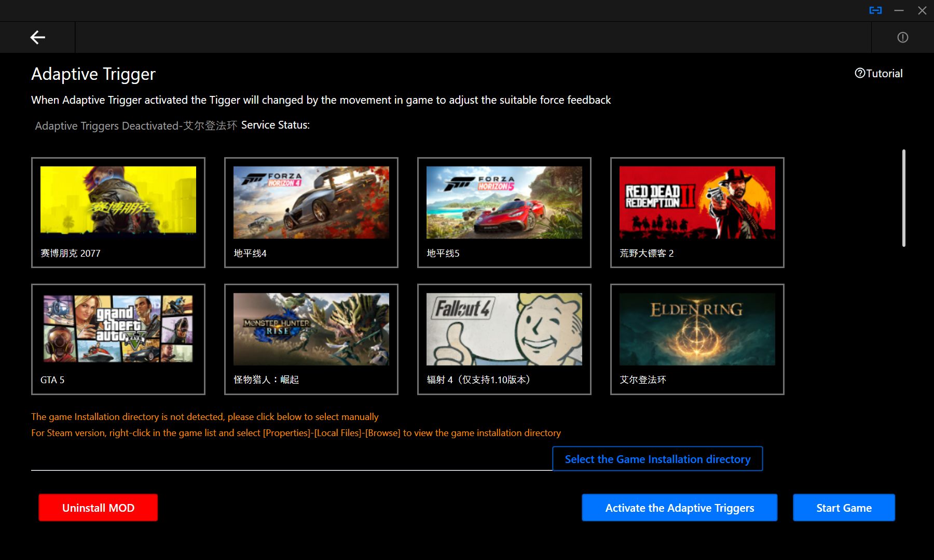The height and width of the screenshot is (560, 934).
Task: Click the Start Game button
Action: 844,508
